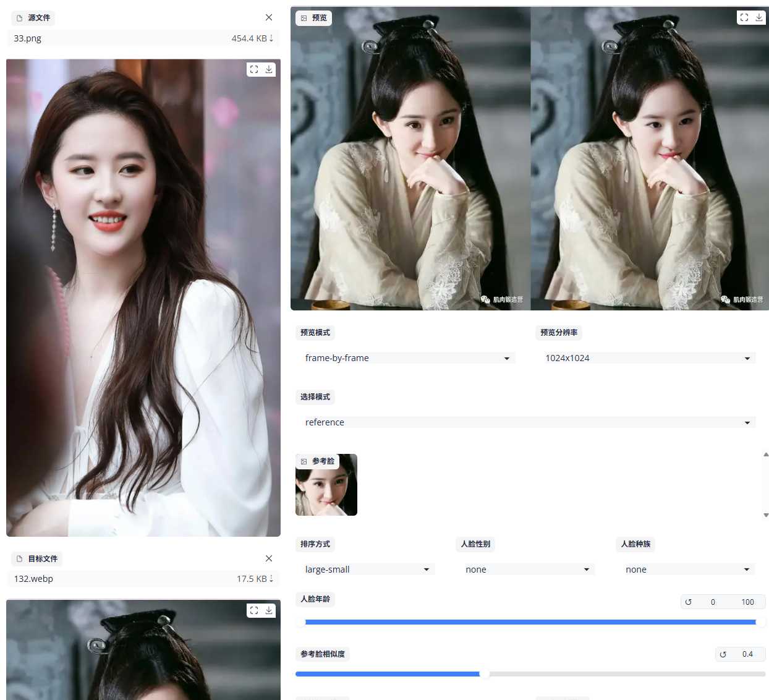Screen dimensions: 769x700
Task: Click download arrow next to 17.5 KB
Action: [x=271, y=579]
